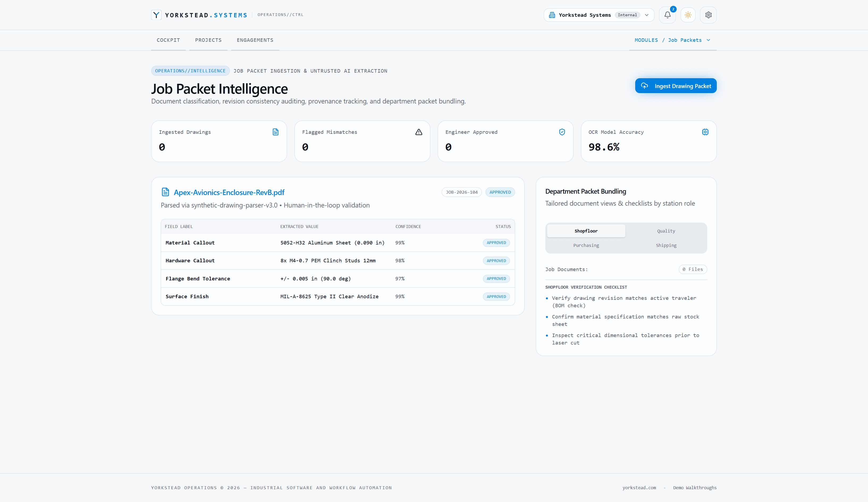Image resolution: width=868 pixels, height=502 pixels.
Task: Click the document icon on Ingested Drawings card
Action: [276, 132]
